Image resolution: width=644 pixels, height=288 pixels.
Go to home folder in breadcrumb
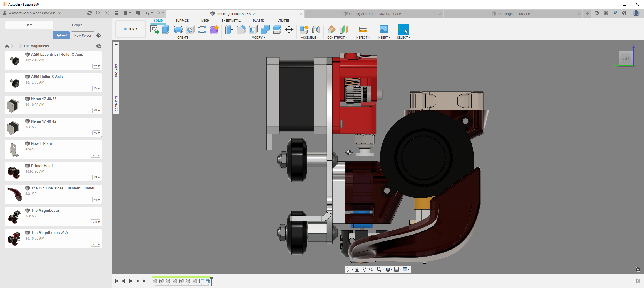tap(7, 46)
